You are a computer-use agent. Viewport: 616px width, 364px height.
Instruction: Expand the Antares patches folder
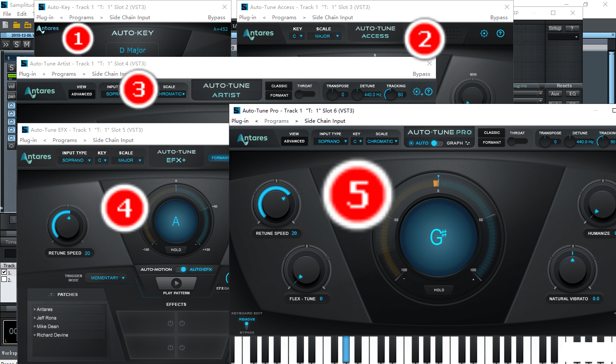[x=35, y=309]
